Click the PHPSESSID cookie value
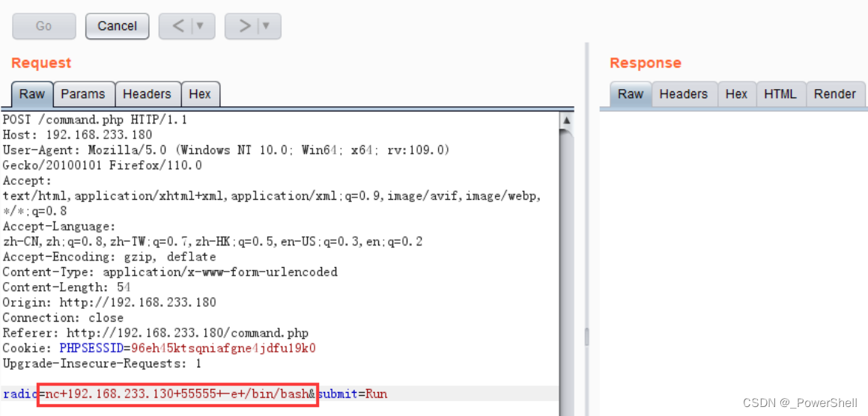 click(223, 349)
